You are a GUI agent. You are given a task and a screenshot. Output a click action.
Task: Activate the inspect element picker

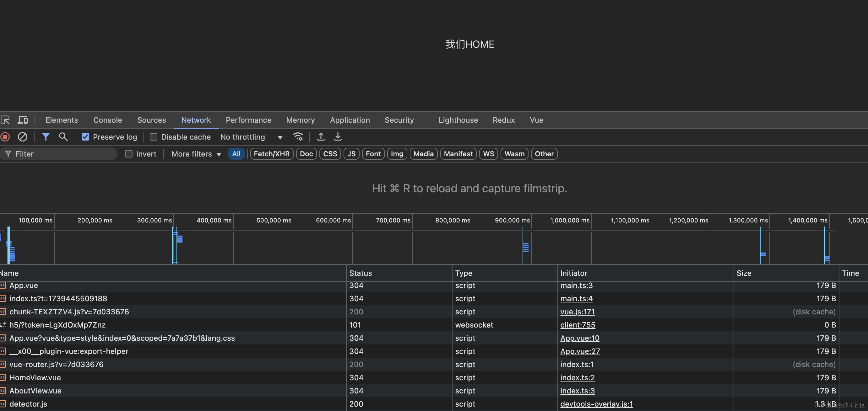(x=5, y=120)
